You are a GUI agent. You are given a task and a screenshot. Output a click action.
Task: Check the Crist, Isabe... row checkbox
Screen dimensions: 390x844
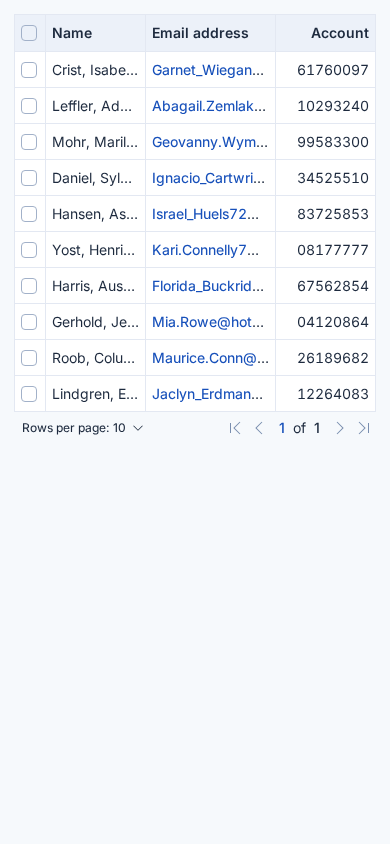coord(29,70)
